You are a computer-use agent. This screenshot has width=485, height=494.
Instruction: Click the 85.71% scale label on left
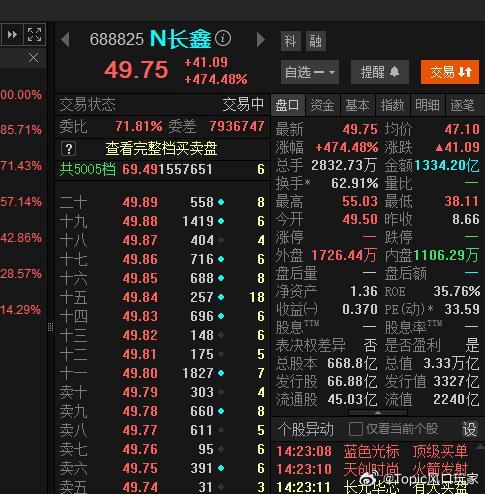(x=21, y=130)
